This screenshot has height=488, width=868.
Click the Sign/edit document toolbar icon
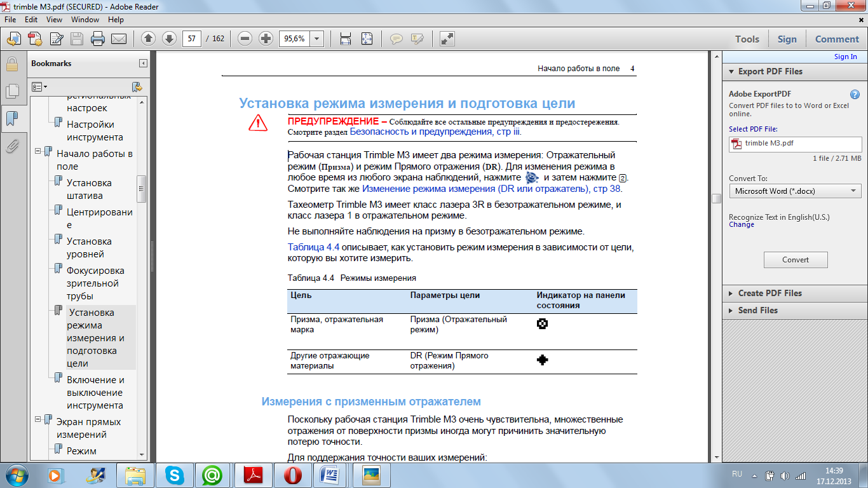56,39
